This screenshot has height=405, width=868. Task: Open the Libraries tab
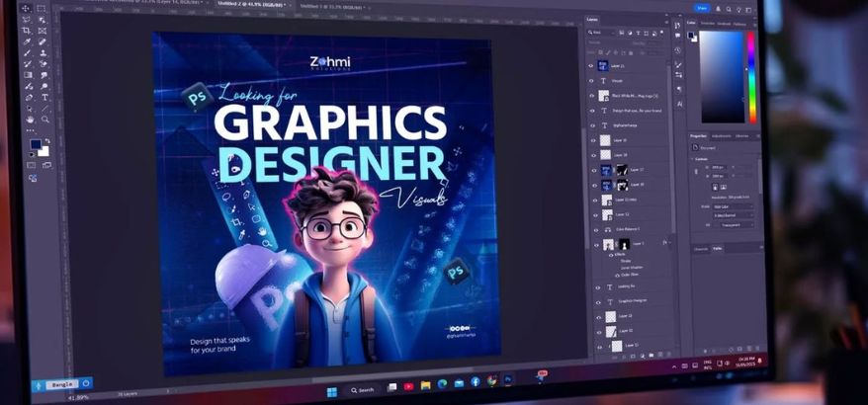tap(742, 136)
